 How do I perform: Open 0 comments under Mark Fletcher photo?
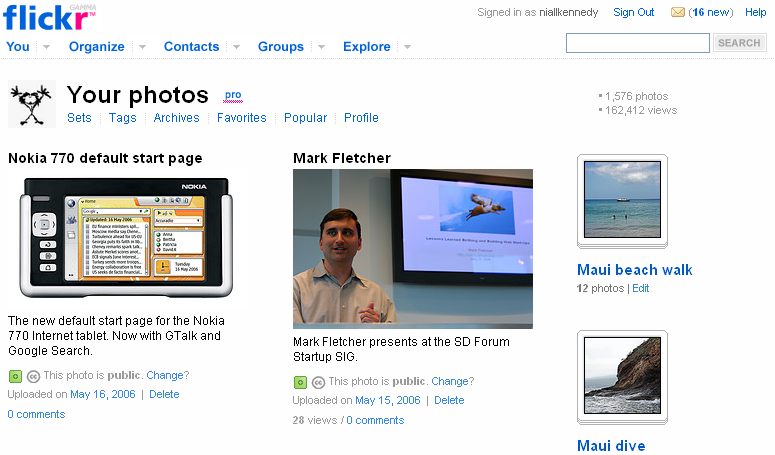coord(375,420)
